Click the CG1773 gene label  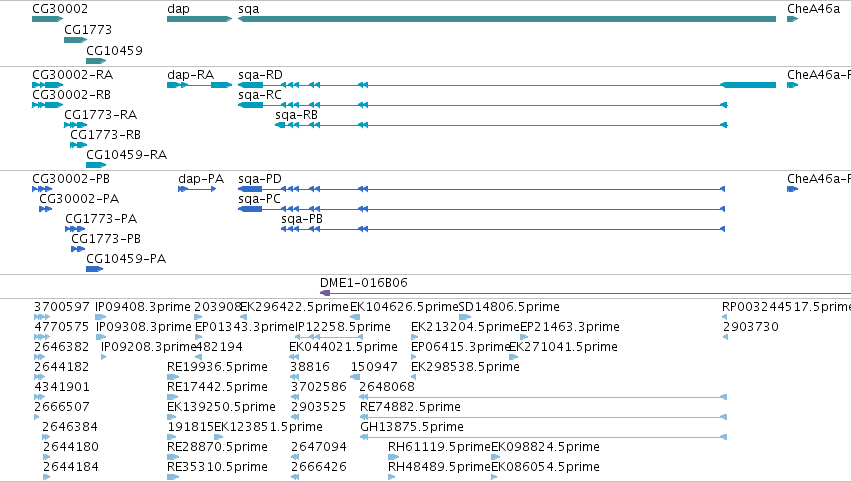[88, 29]
